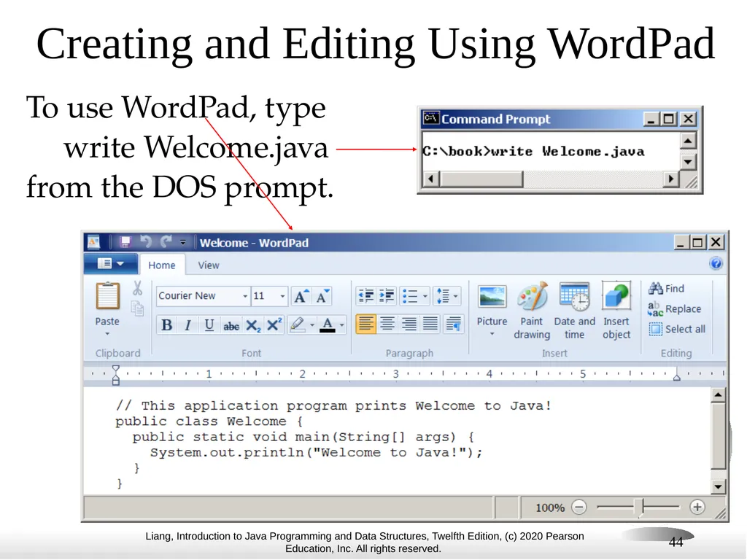Click Decrease indent icon
The height and width of the screenshot is (560, 747).
coord(366,296)
